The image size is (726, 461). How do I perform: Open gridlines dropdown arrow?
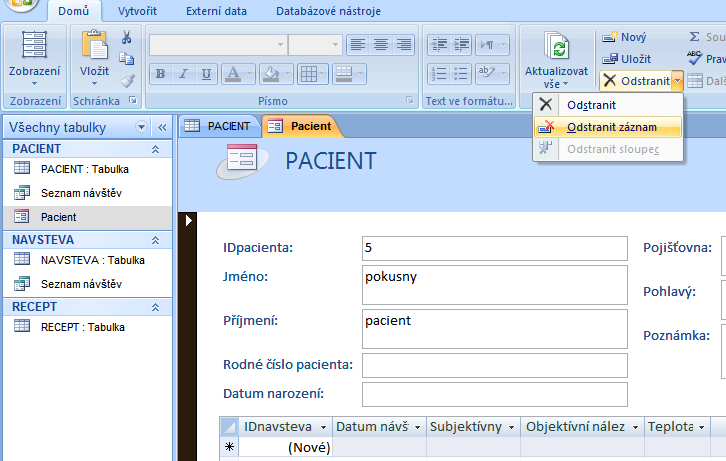pos(322,74)
